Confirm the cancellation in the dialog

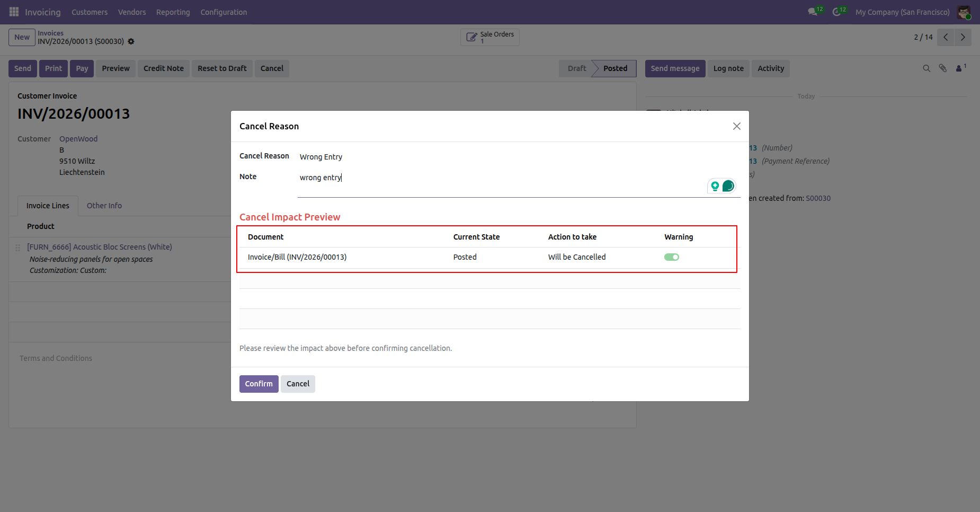[259, 384]
